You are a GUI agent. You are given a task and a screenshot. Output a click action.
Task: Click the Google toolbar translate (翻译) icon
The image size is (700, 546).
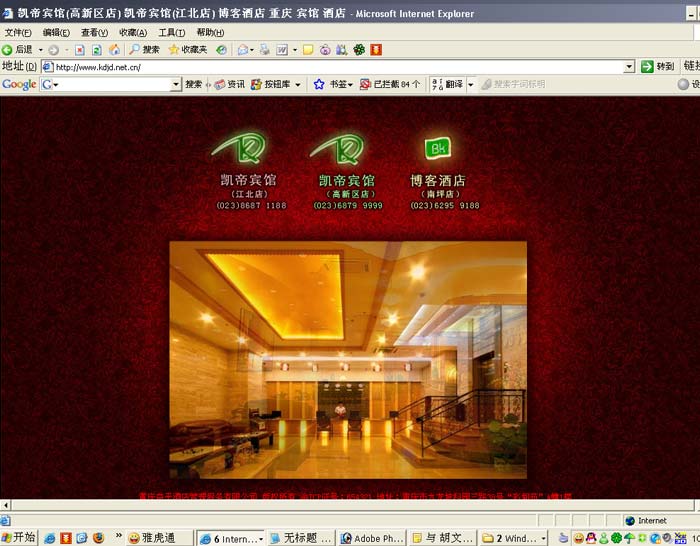point(445,85)
